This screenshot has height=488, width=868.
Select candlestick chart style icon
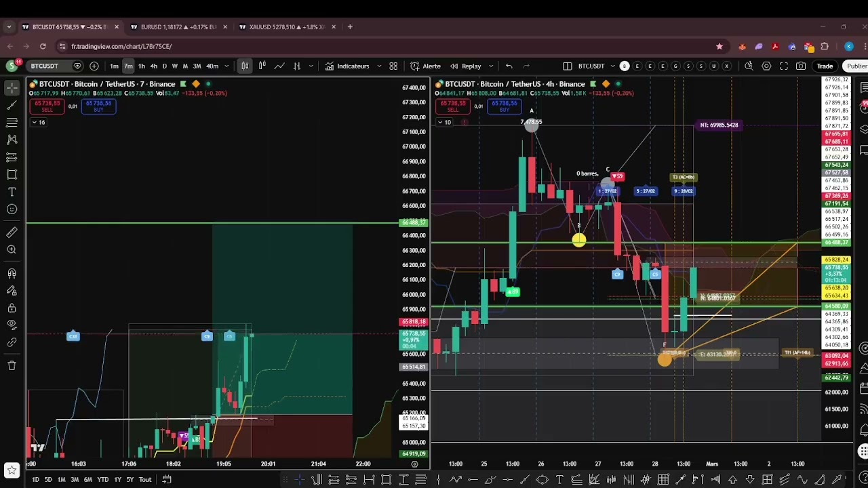(x=245, y=66)
